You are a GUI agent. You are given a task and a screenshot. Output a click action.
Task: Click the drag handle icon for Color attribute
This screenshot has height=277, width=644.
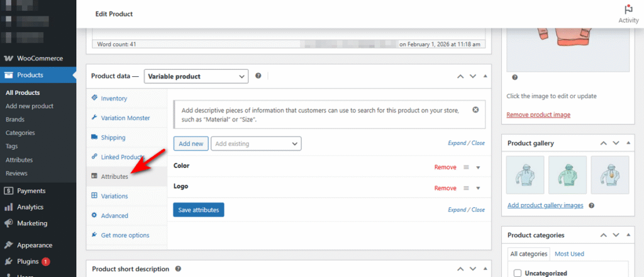(x=466, y=167)
